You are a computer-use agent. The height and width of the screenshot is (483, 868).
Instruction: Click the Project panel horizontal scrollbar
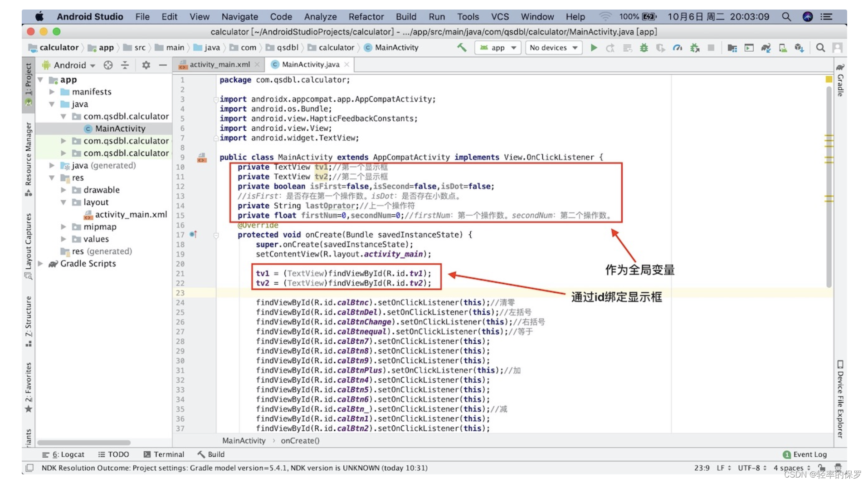[x=84, y=442]
